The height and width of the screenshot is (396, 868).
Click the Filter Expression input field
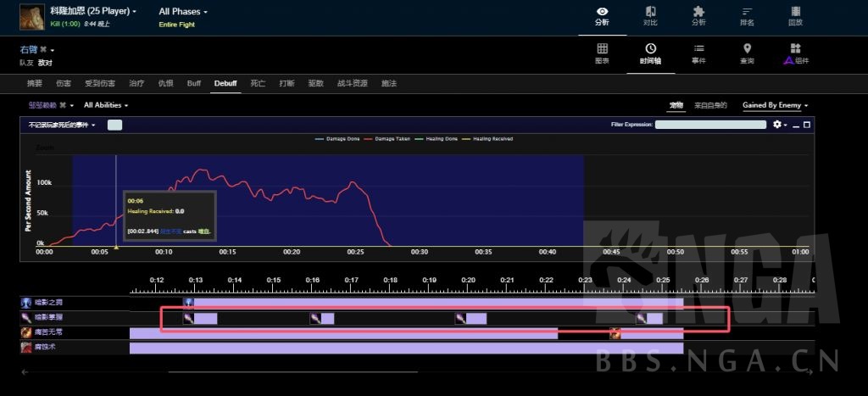710,125
